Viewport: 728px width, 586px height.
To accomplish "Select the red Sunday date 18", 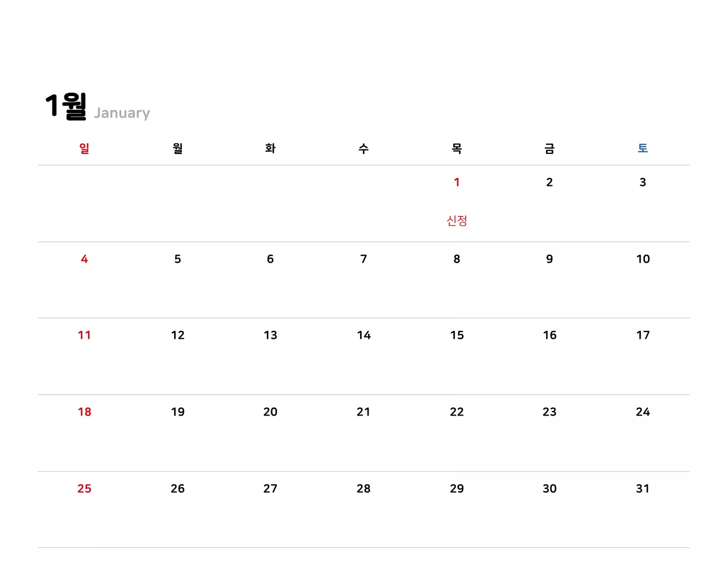I will coord(84,412).
